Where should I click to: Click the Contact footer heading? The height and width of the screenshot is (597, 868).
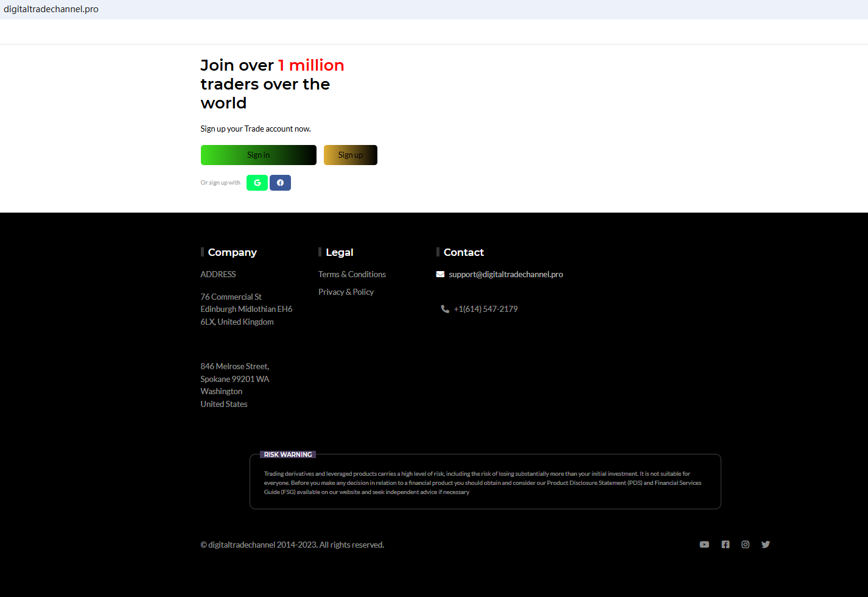pyautogui.click(x=464, y=252)
